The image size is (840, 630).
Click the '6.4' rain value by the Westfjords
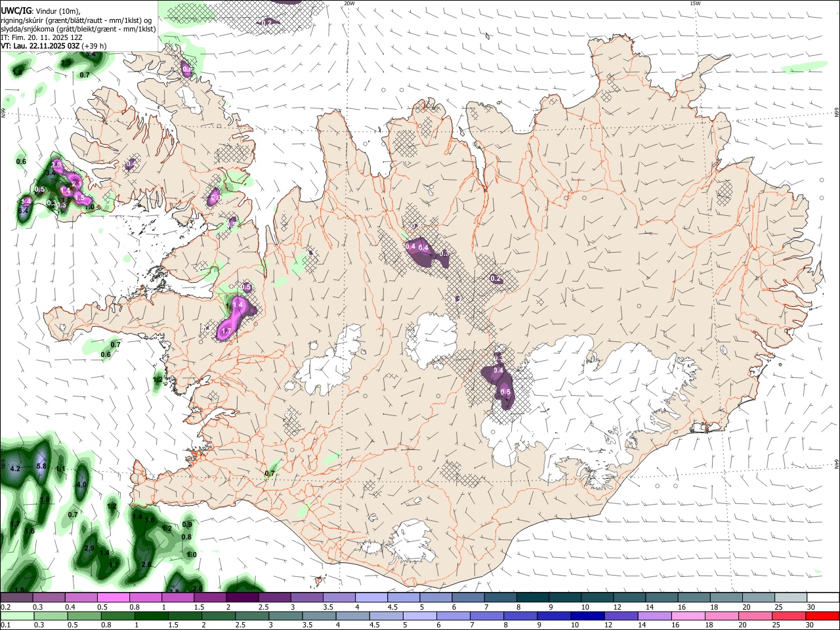[24, 211]
